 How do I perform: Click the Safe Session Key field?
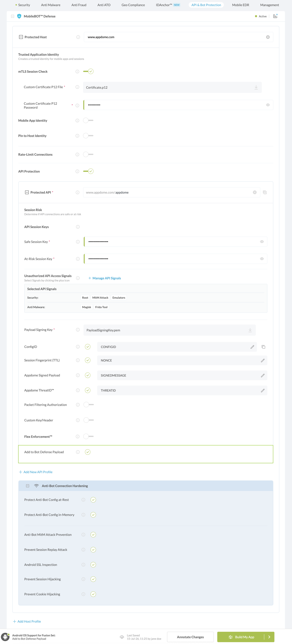tap(175, 241)
